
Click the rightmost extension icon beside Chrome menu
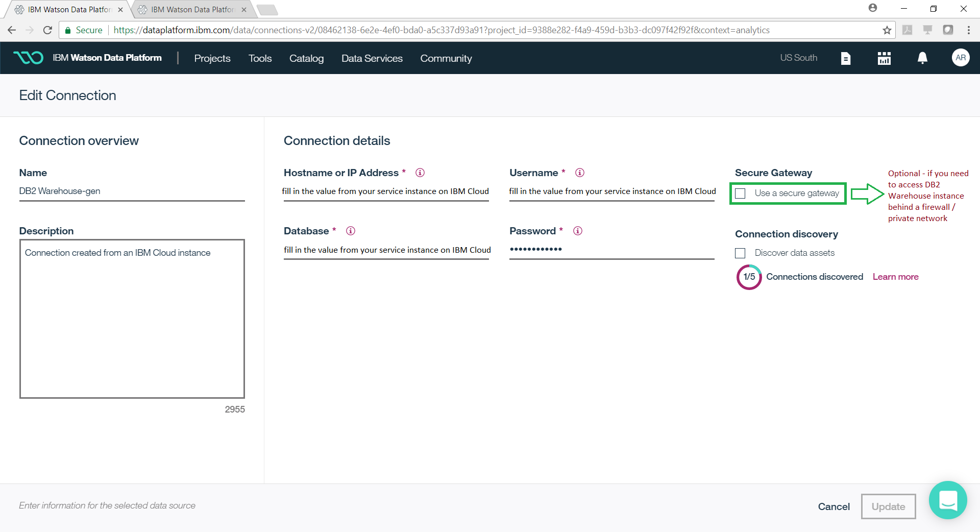[948, 30]
